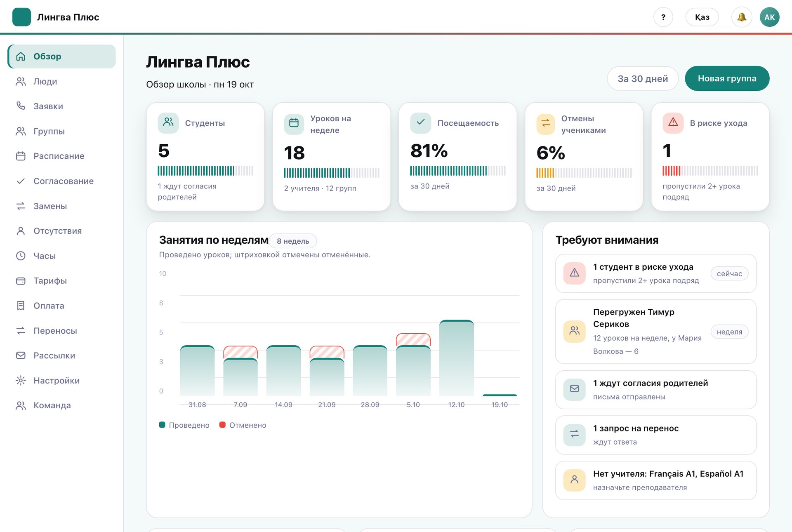This screenshot has width=792, height=532.
Task: Click the red warning icon beside 1 студент в риске ухода
Action: coord(575,273)
